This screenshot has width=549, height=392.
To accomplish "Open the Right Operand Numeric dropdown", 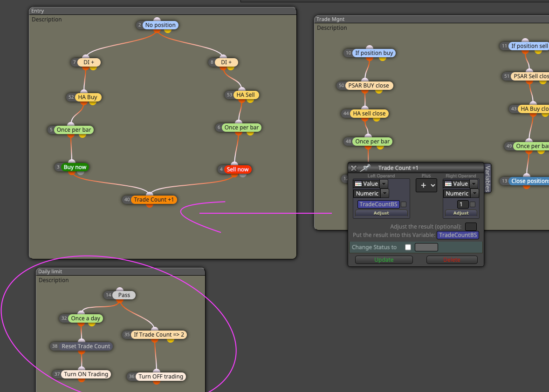I will (460, 193).
